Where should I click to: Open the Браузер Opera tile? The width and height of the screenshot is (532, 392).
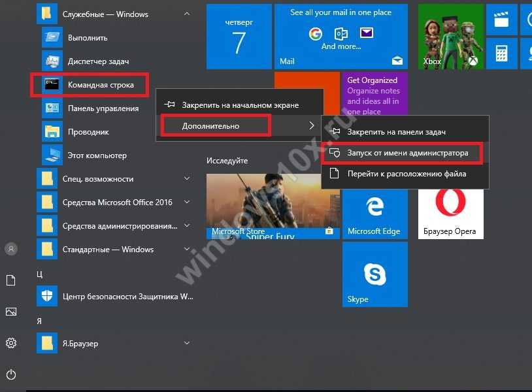click(450, 214)
